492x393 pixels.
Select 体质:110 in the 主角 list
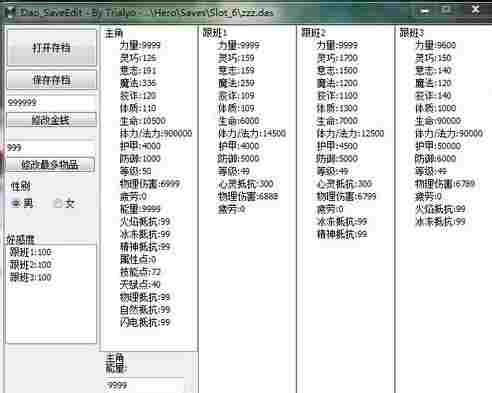tap(138, 108)
